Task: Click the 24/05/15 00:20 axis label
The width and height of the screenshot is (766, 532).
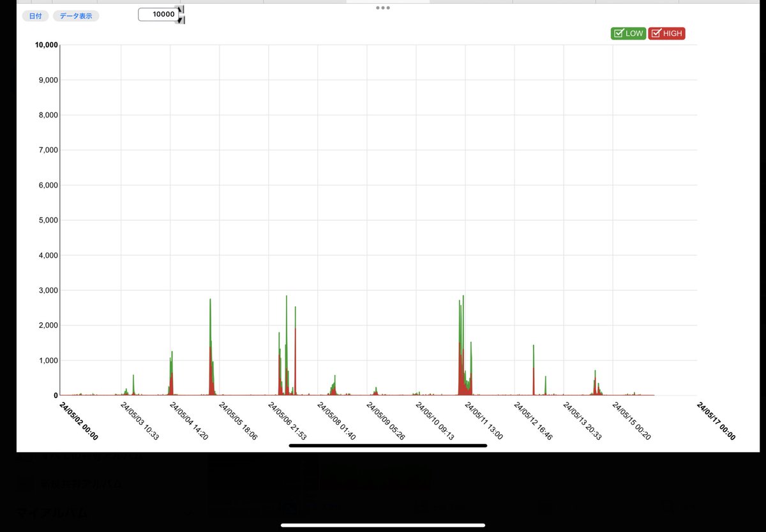Action: pyautogui.click(x=631, y=421)
